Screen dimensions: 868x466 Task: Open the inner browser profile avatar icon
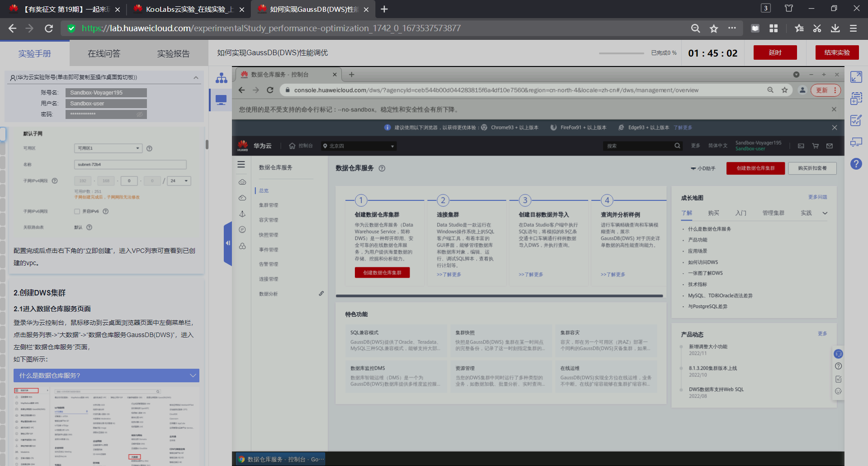tap(802, 90)
